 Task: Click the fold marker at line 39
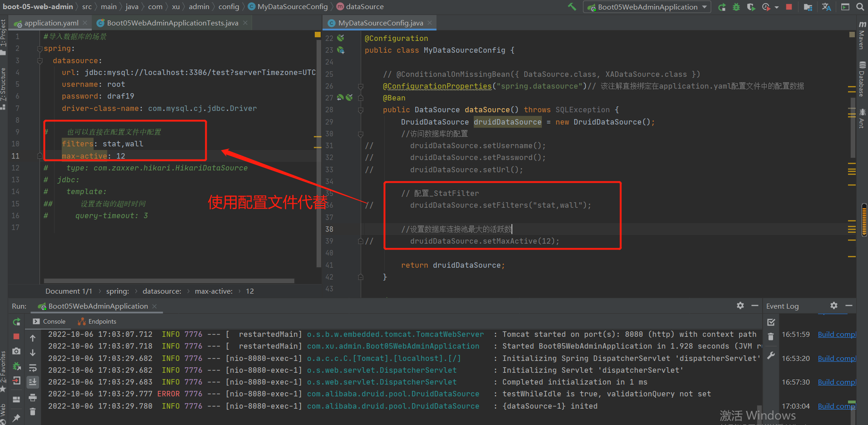(361, 241)
